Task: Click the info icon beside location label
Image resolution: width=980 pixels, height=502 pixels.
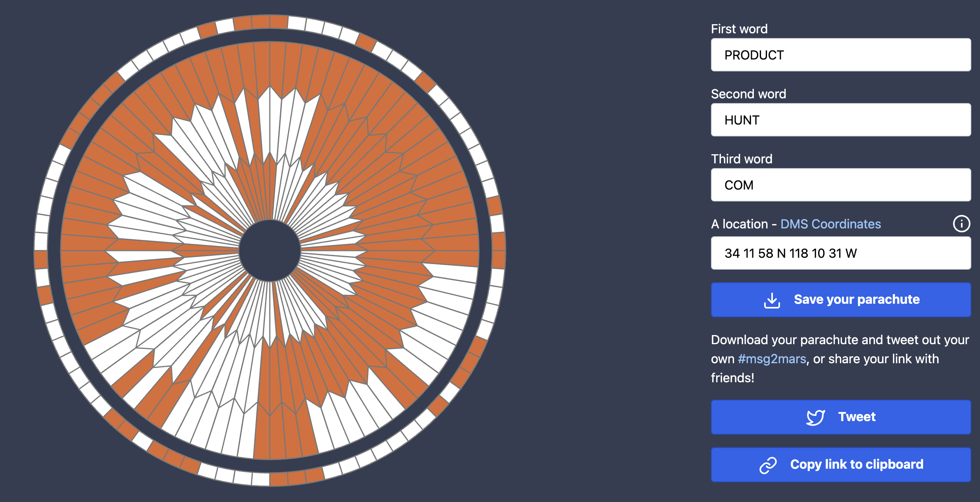Action: (961, 224)
